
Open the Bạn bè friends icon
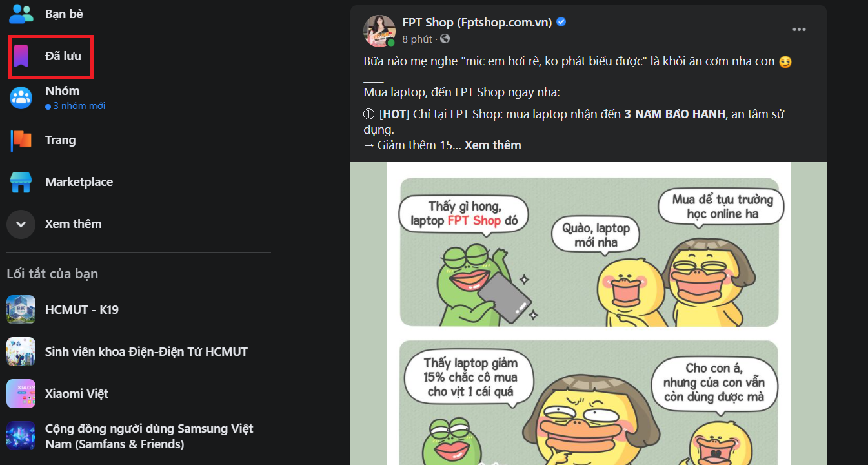[21, 14]
